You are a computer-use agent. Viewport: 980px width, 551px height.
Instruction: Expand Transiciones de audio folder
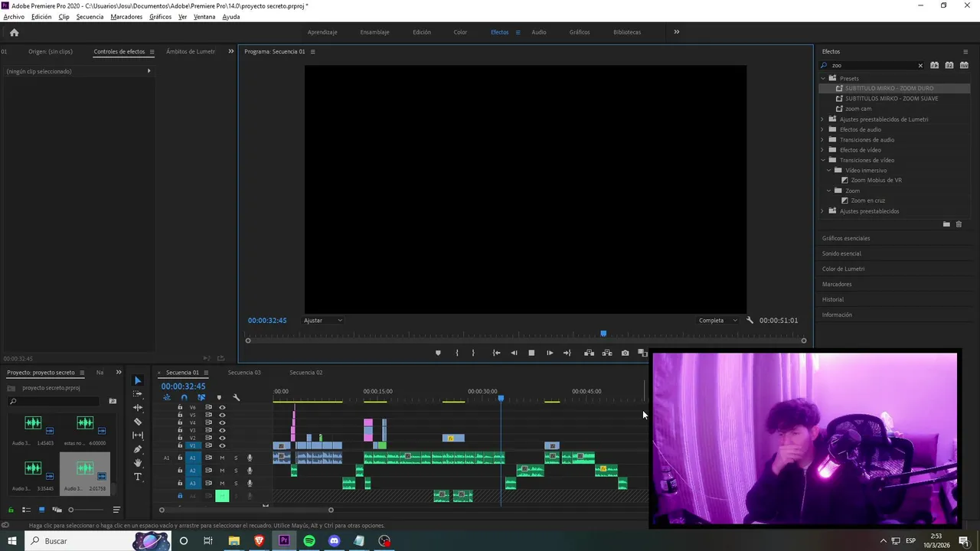[823, 140]
